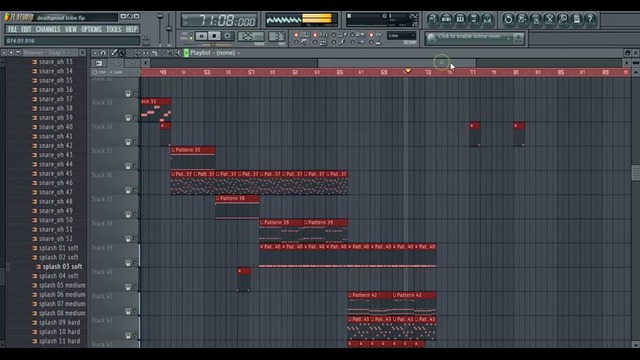This screenshot has width=640, height=360.
Task: Click the scissors audio editor icon
Action: pos(549,19)
